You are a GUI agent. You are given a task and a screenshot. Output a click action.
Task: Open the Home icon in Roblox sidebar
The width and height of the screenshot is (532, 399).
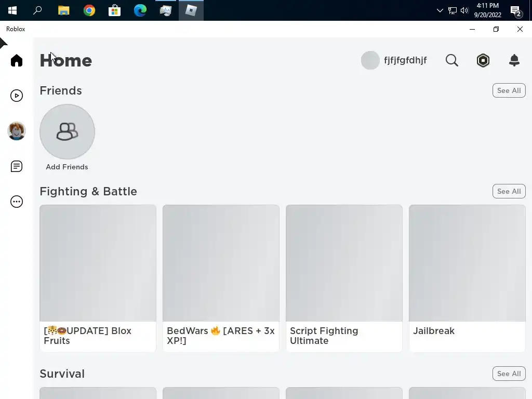(x=16, y=60)
